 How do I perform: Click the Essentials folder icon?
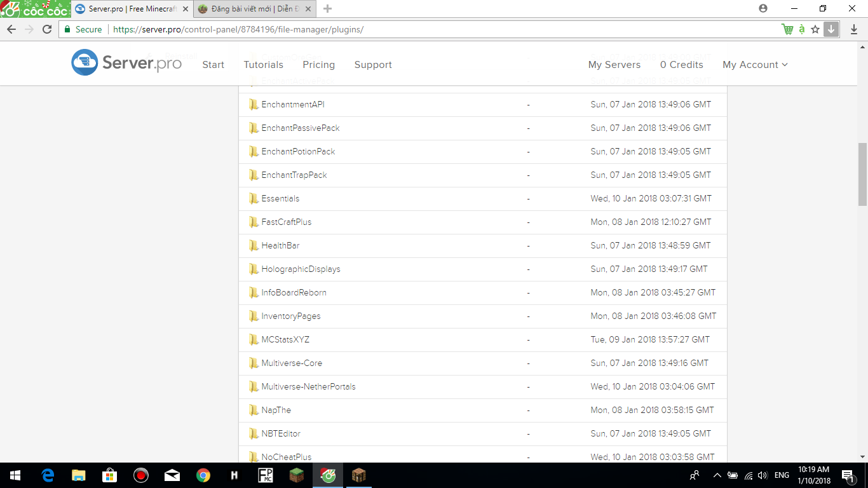254,198
